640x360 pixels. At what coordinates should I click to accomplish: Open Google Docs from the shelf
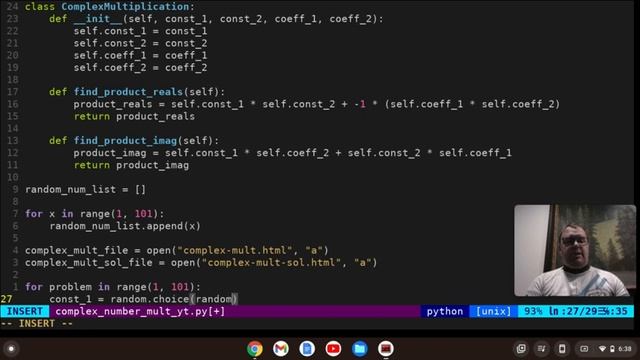click(307, 349)
